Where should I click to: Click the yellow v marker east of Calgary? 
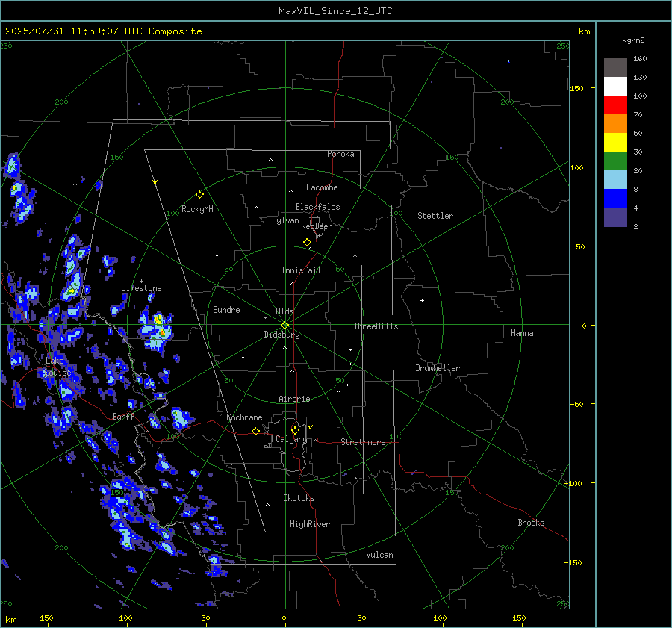311,427
